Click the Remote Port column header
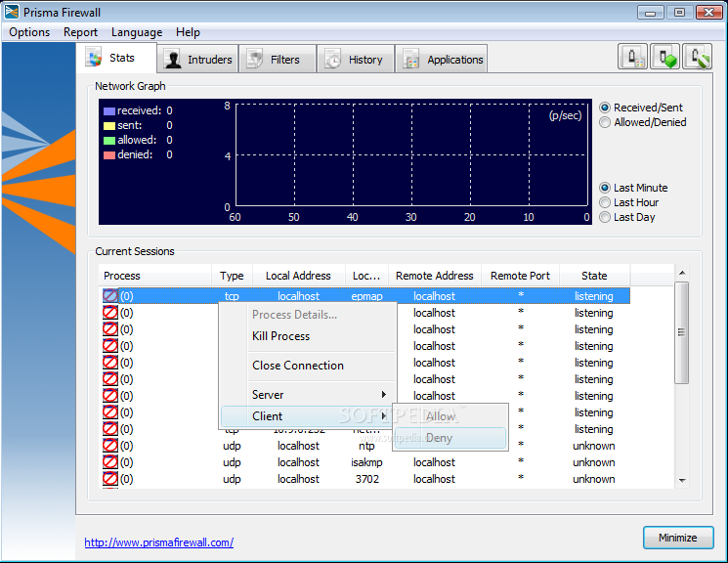 [521, 276]
